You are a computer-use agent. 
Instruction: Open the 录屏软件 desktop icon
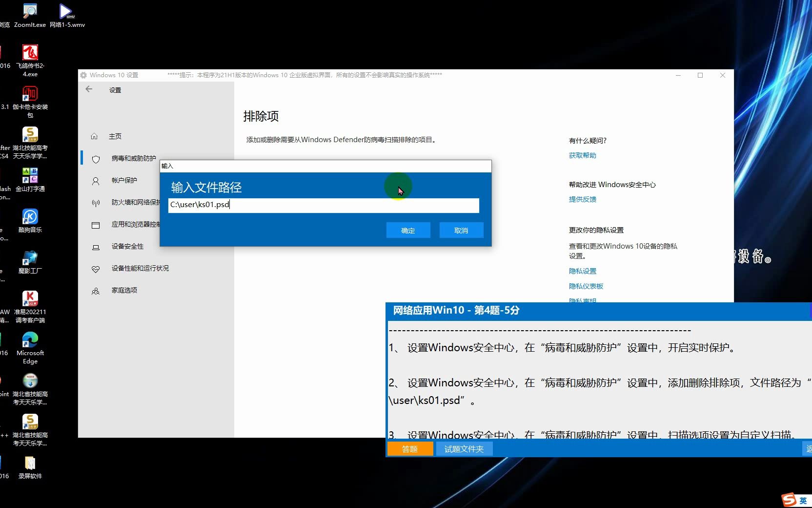pos(30,466)
